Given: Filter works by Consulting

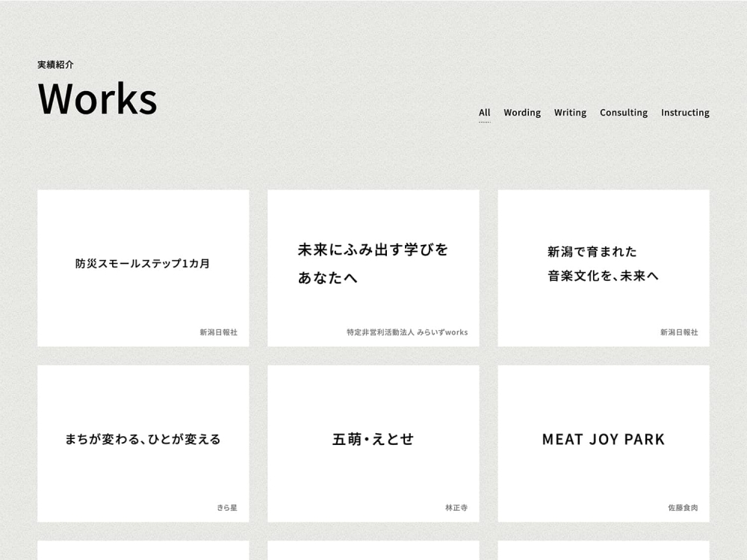Looking at the screenshot, I should 624,112.
